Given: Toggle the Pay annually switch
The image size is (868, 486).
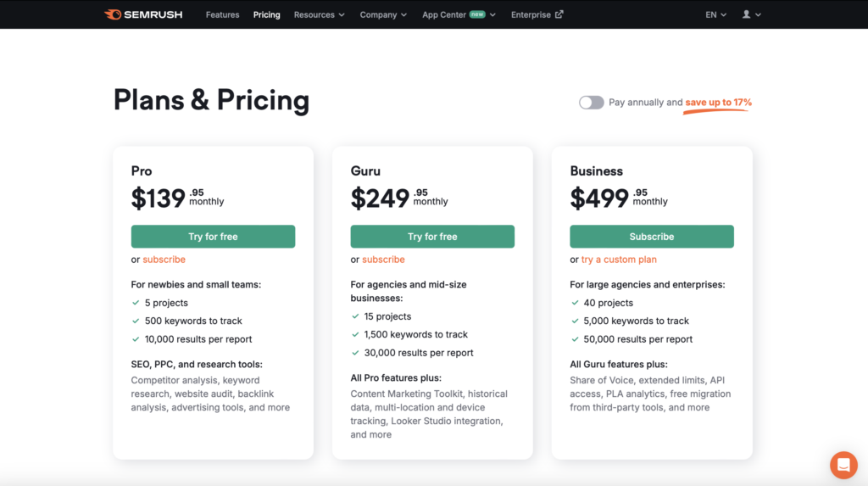Looking at the screenshot, I should [x=591, y=103].
